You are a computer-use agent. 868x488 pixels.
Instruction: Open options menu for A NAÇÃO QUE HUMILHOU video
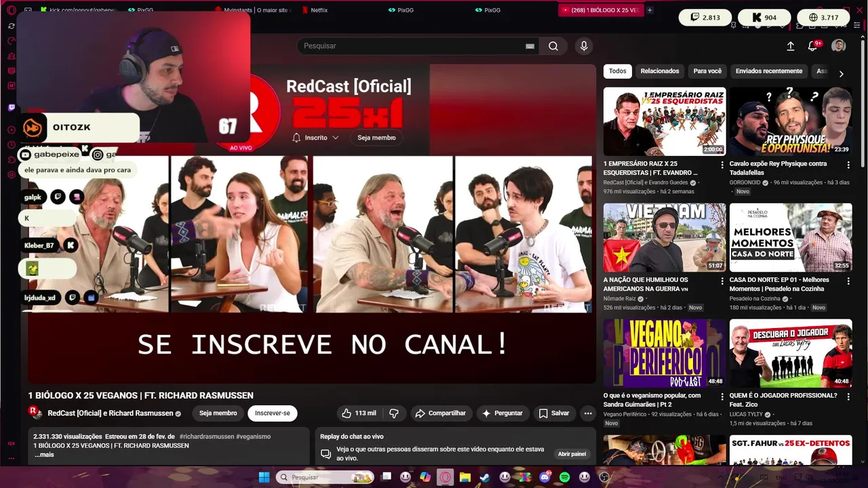click(x=722, y=281)
